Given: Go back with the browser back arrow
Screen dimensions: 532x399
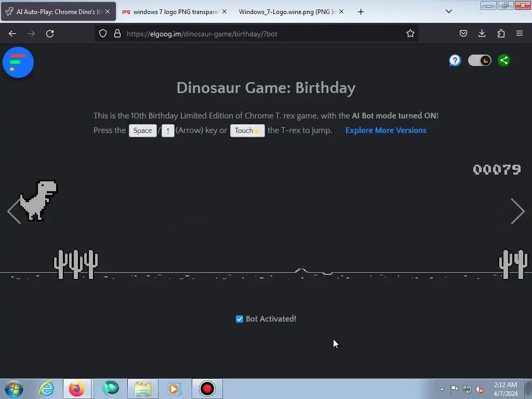Looking at the screenshot, I should 12,34.
